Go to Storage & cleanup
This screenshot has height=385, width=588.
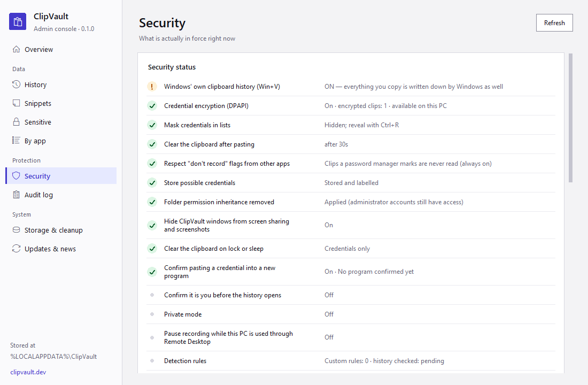click(x=61, y=230)
